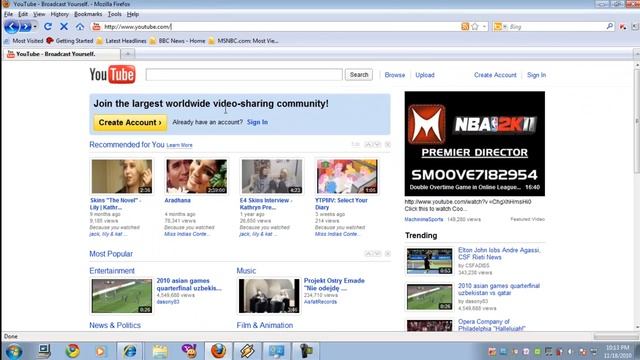Open the Skins 'The Novel' video thumbnail
640x360 pixels.
pyautogui.click(x=122, y=176)
